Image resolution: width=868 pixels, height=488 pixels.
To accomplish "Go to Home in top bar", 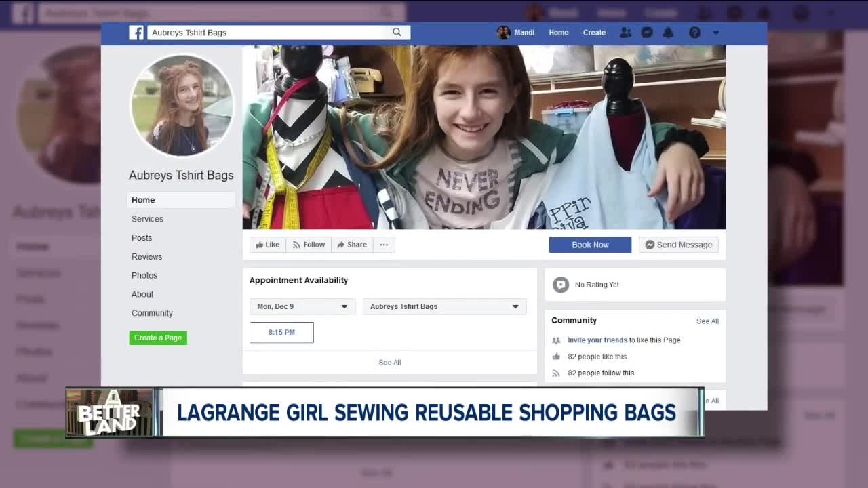I will point(559,33).
